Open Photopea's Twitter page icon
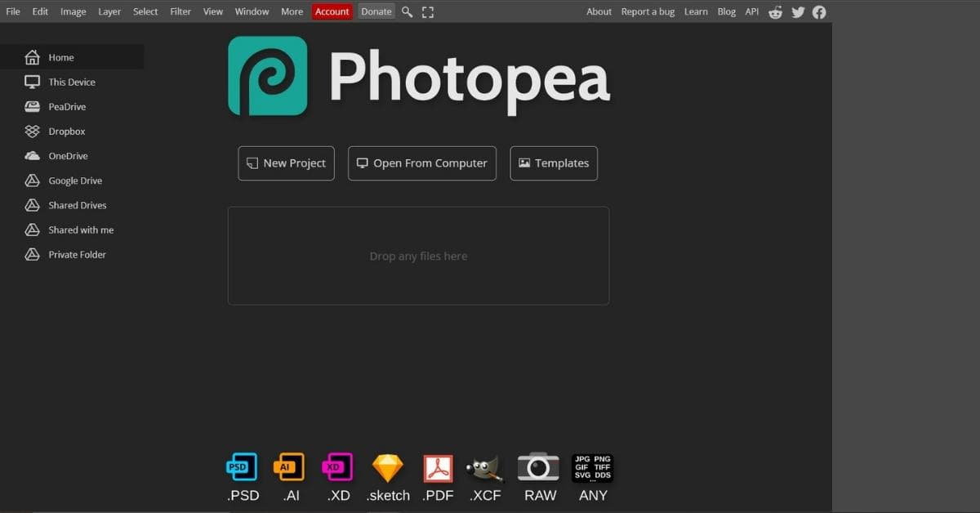The width and height of the screenshot is (980, 513). tap(798, 11)
